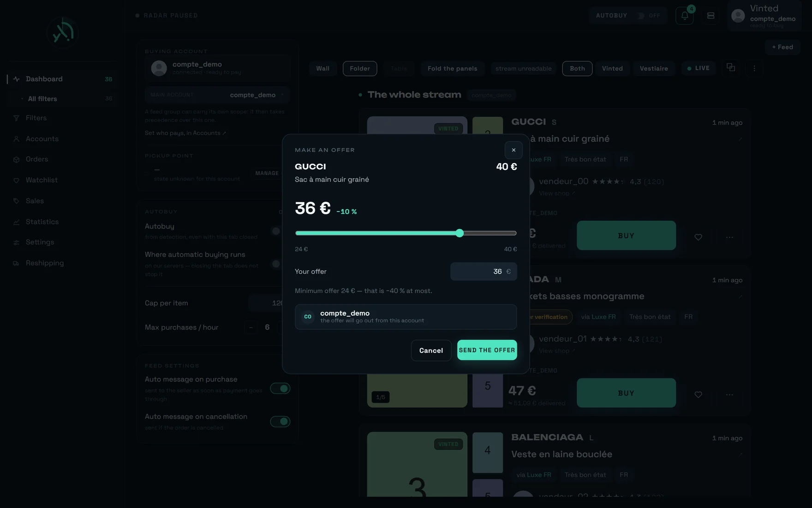Click the Send the Offer button
This screenshot has height=508, width=812.
[487, 350]
